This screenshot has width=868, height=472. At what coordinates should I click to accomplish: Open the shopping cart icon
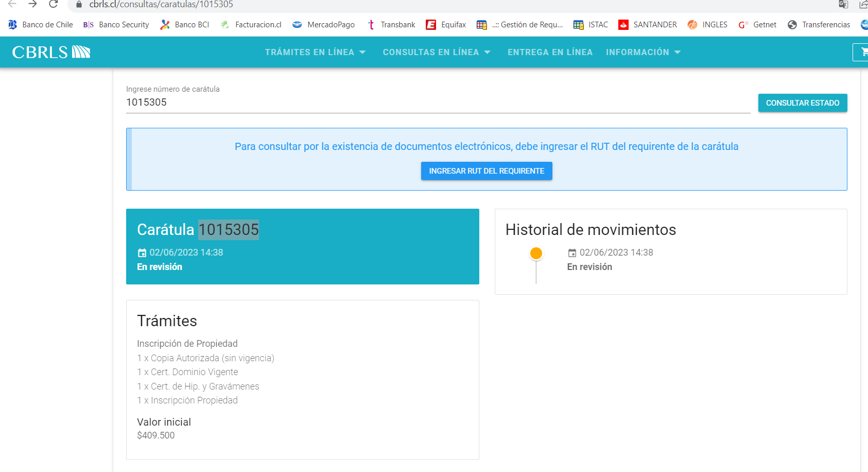pos(863,52)
